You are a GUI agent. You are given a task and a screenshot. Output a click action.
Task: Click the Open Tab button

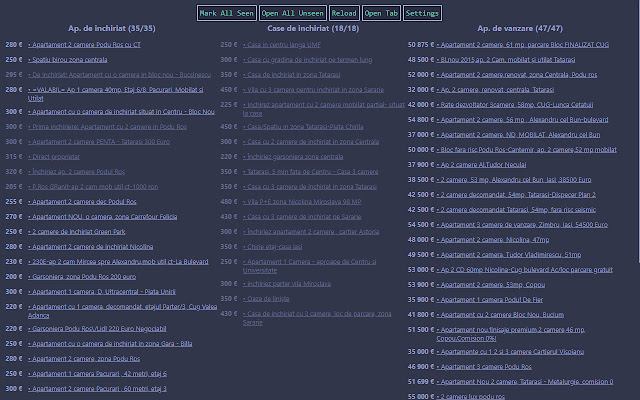pos(380,13)
